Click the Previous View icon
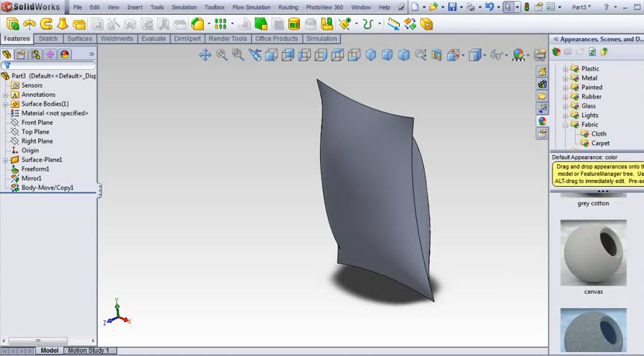This screenshot has width=644, height=356. (x=255, y=54)
